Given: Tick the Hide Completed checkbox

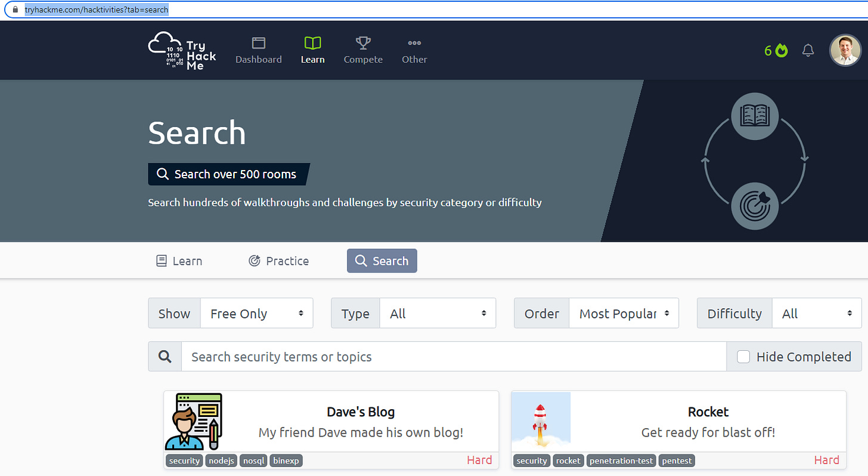Looking at the screenshot, I should (743, 357).
